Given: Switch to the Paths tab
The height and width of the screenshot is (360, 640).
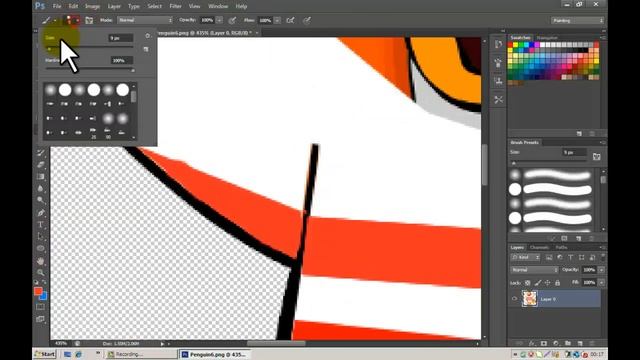Looking at the screenshot, I should coord(561,247).
